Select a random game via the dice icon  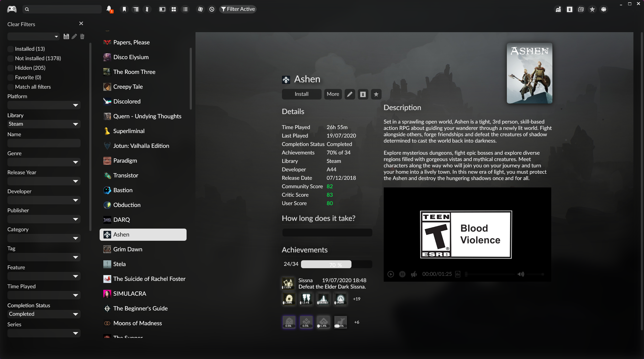click(x=200, y=9)
